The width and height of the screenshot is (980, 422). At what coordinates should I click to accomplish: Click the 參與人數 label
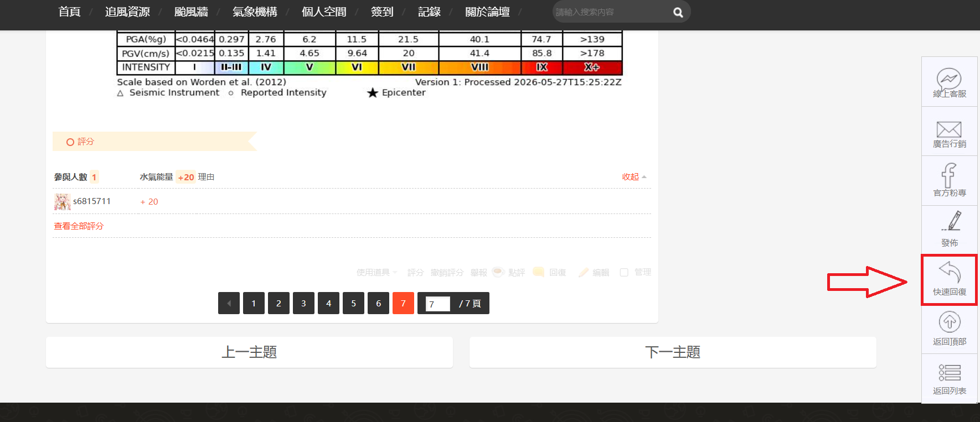70,177
